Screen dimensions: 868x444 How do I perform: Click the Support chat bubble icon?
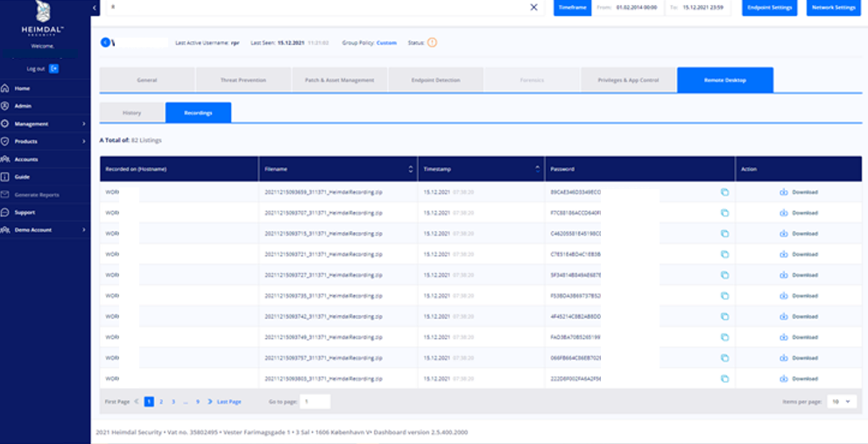(5, 212)
